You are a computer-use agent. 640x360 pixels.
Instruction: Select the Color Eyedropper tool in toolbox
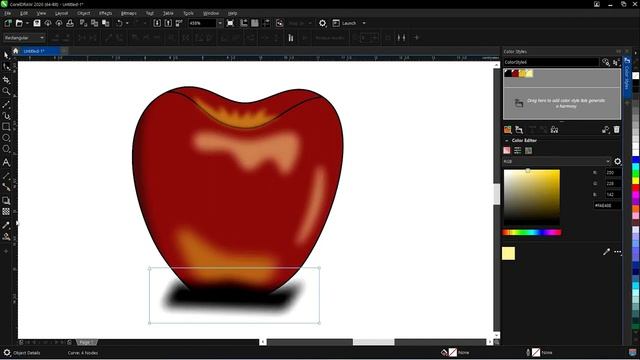pos(6,225)
